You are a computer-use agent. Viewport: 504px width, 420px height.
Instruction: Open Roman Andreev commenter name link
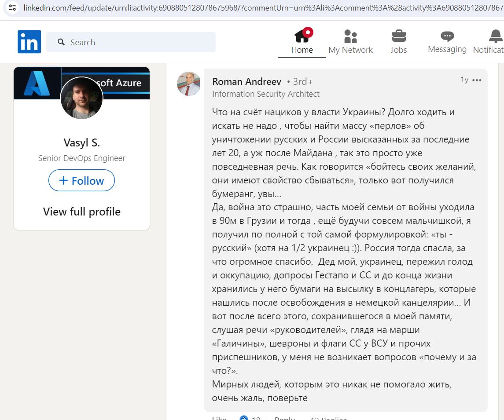pyautogui.click(x=246, y=81)
